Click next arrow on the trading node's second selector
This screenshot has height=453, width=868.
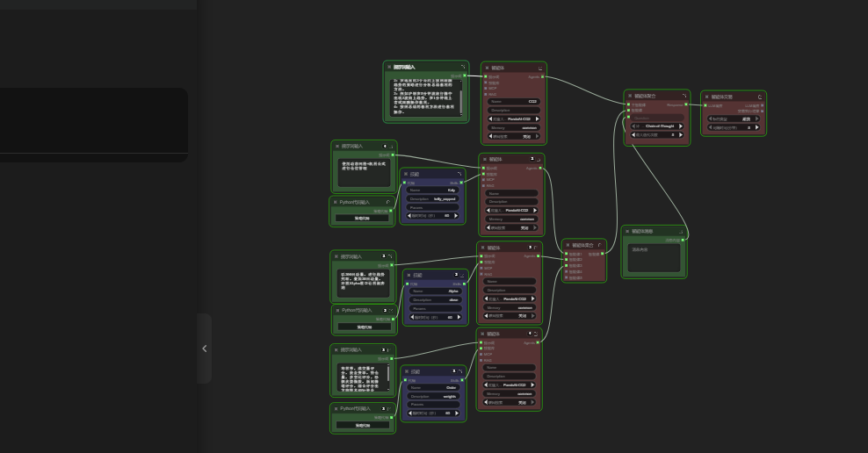pyautogui.click(x=756, y=127)
